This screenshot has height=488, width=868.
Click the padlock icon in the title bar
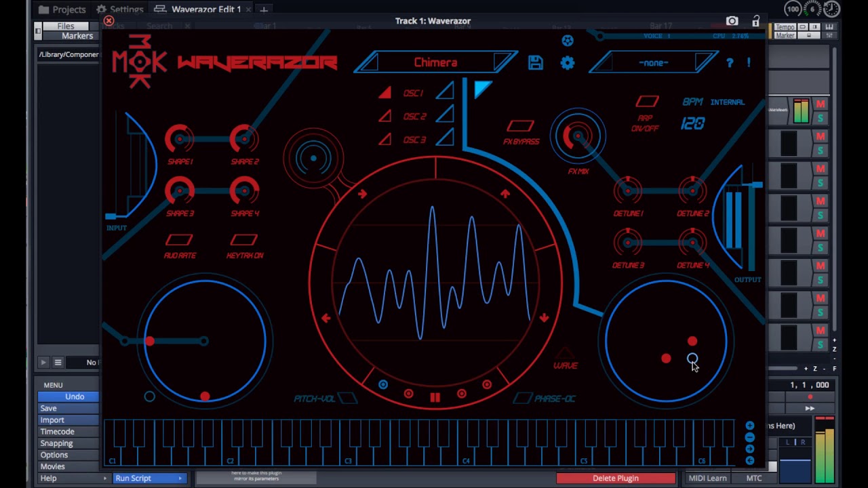(x=756, y=21)
